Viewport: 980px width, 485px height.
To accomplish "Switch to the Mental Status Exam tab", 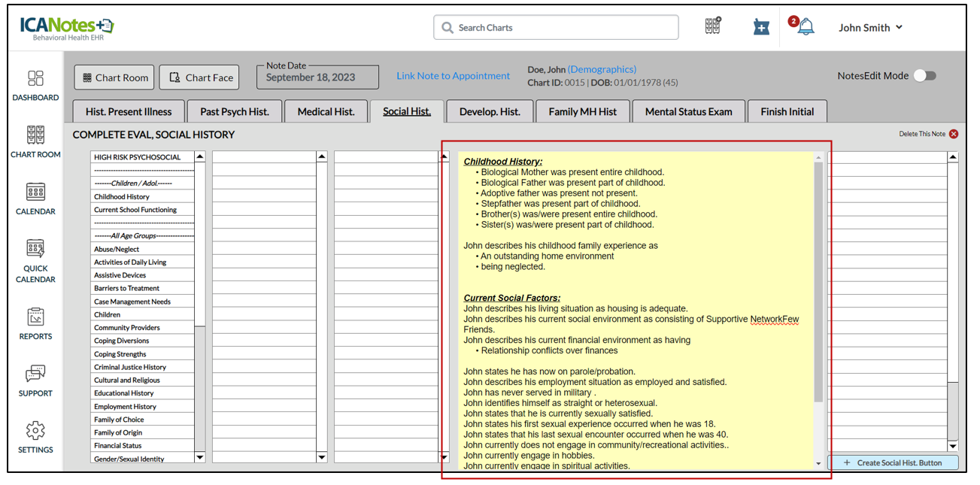I will tap(688, 111).
